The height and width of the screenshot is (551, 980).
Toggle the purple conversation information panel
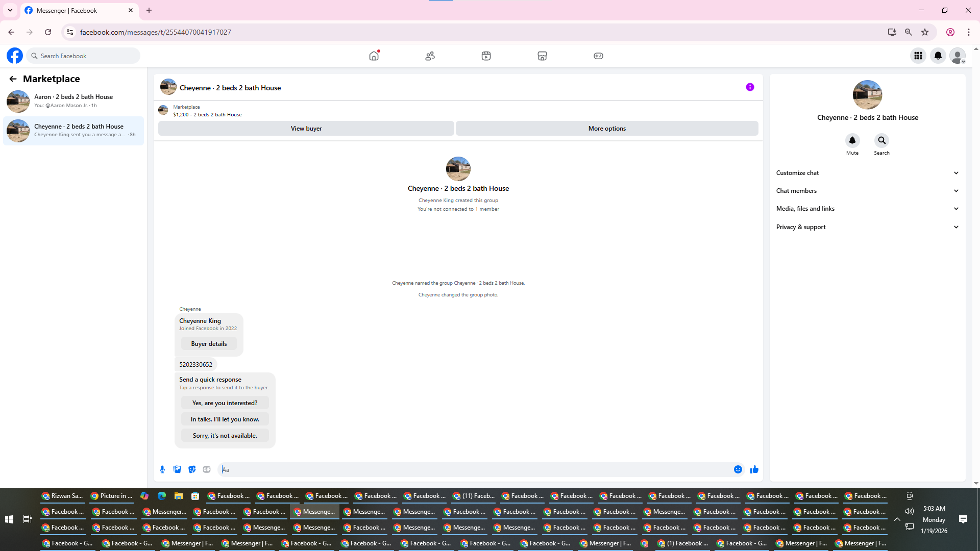(750, 87)
